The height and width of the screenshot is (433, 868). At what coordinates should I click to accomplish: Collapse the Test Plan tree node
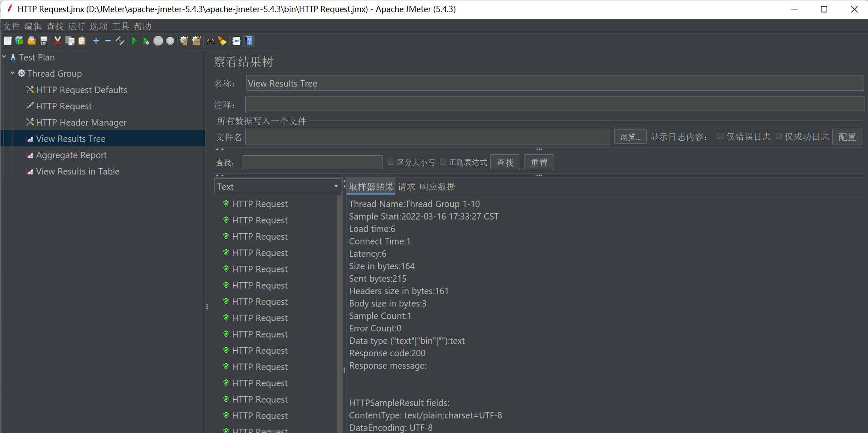pyautogui.click(x=4, y=57)
